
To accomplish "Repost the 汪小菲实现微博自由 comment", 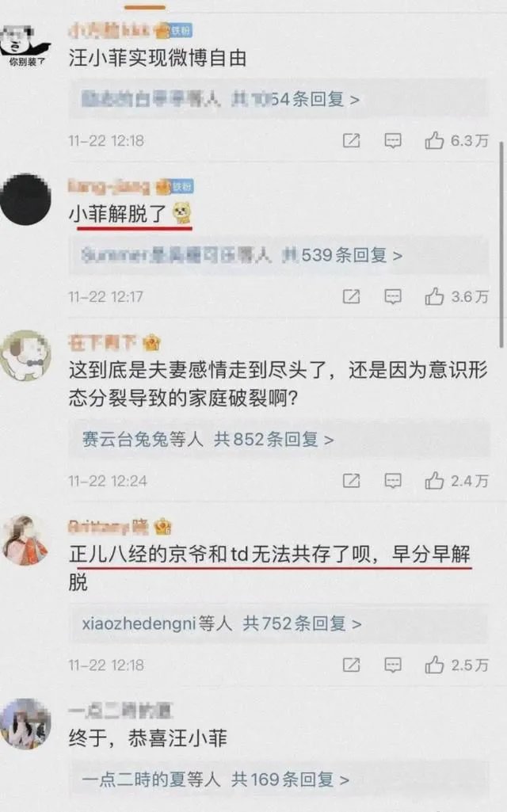I will coord(351,140).
